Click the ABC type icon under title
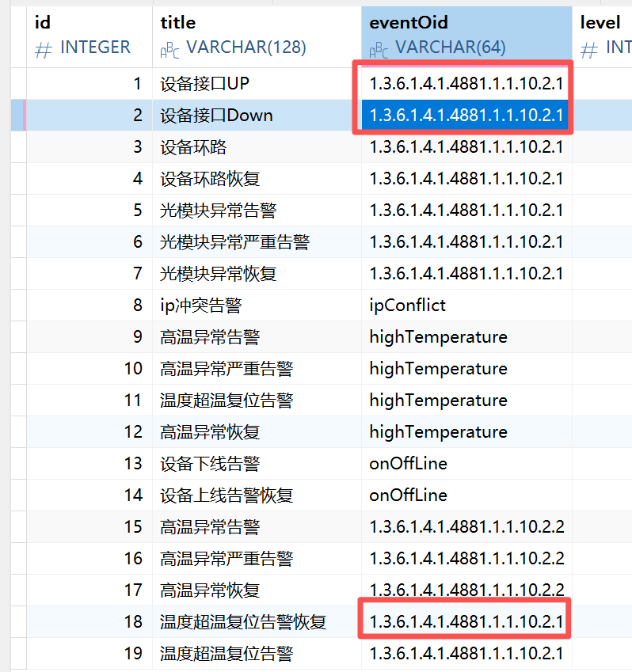The width and height of the screenshot is (632, 672). [x=169, y=51]
